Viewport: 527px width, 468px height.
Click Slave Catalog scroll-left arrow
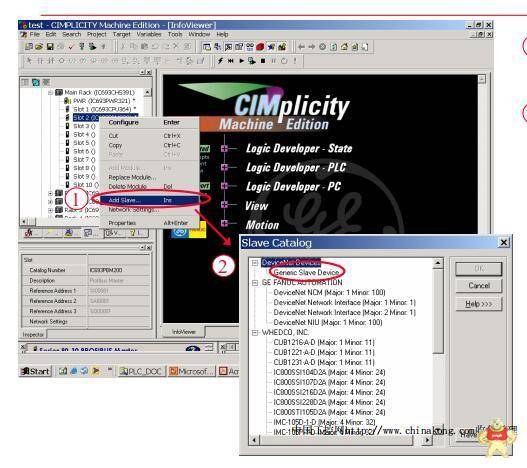254,440
